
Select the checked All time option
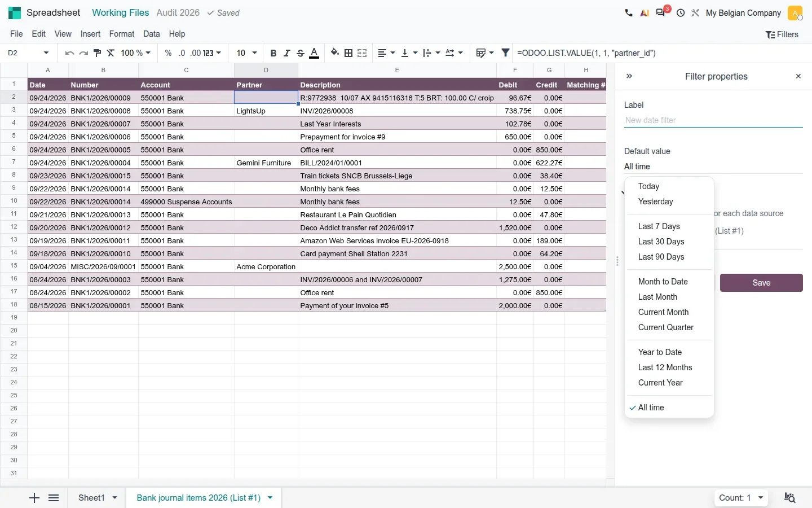[669, 408]
